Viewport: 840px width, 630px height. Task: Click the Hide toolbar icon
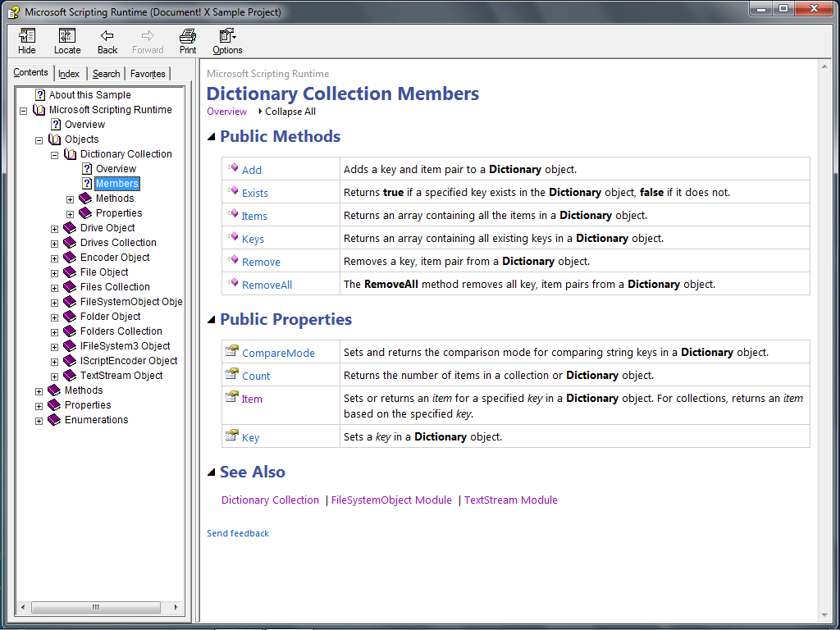pyautogui.click(x=27, y=36)
